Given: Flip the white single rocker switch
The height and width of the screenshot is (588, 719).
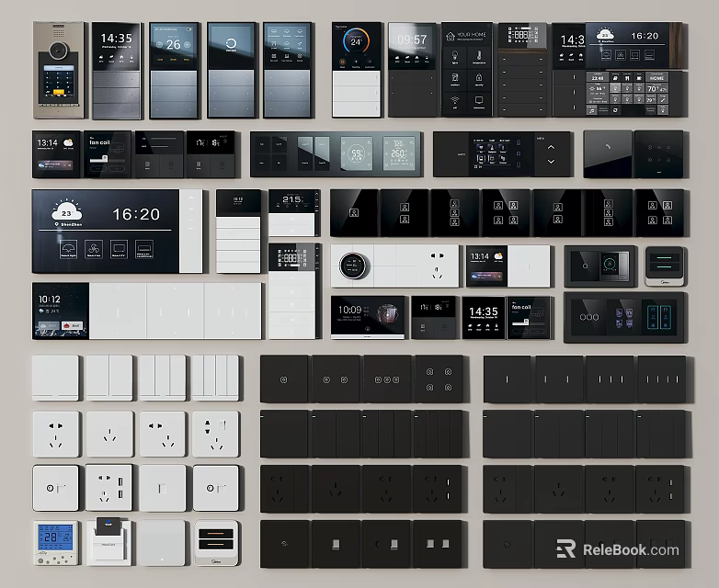Looking at the screenshot, I should coord(55,378).
